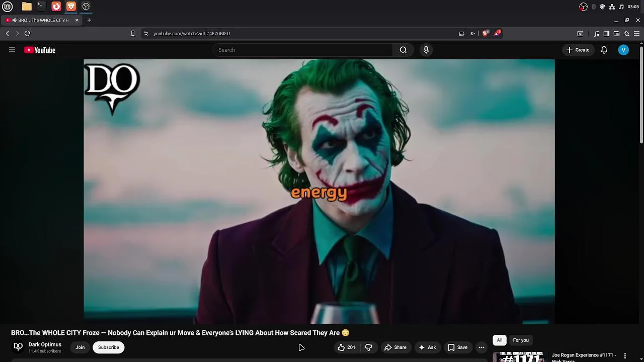The image size is (644, 362).
Task: Open the Brave playlist music icon
Action: click(x=596, y=34)
